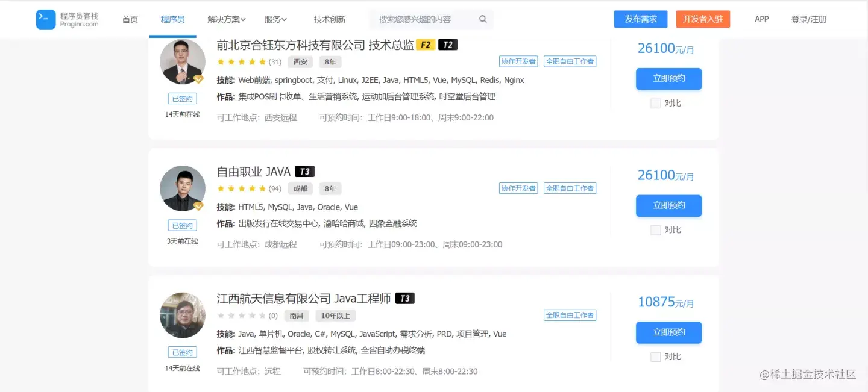Click 全职自由工作者 tag on Java工程师 card
Screen dimensions: 868x392
point(570,315)
